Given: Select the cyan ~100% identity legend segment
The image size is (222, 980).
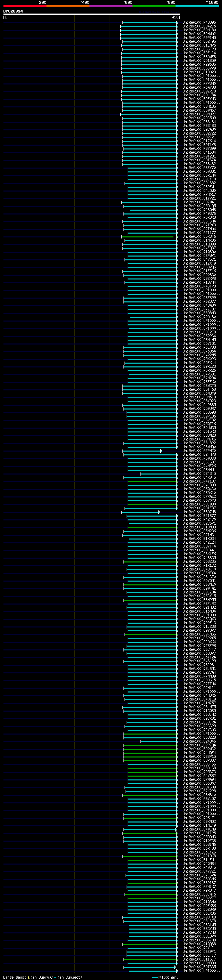Looking at the screenshot, I should pos(197,6).
